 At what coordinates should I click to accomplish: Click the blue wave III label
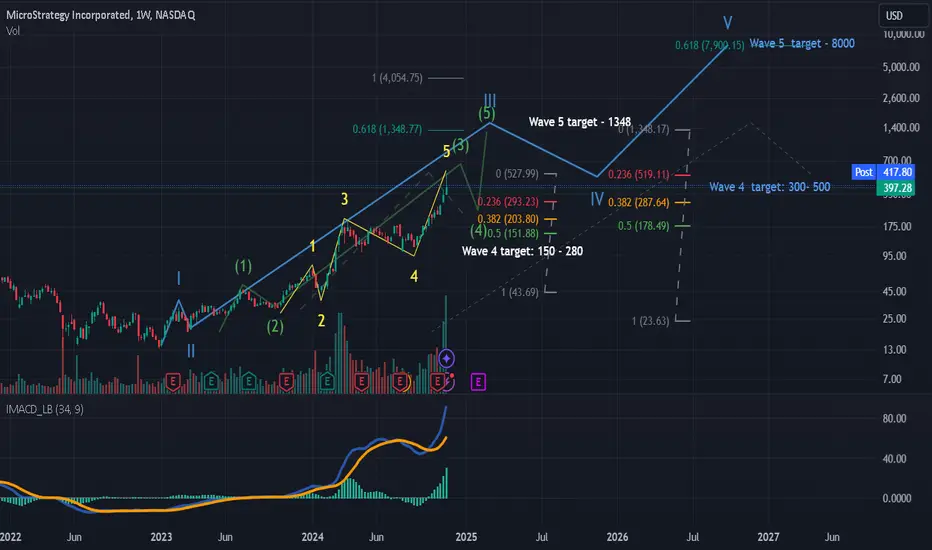[490, 100]
